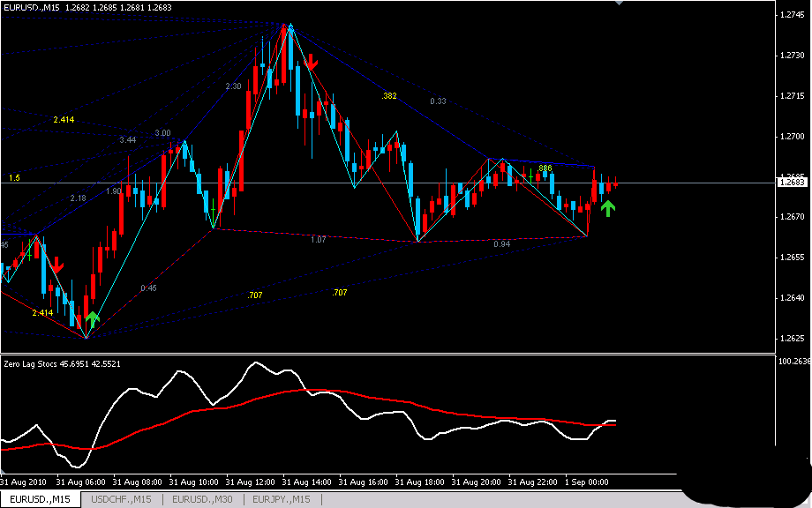Click the green up arrow at the chart's lowest low

click(x=92, y=318)
